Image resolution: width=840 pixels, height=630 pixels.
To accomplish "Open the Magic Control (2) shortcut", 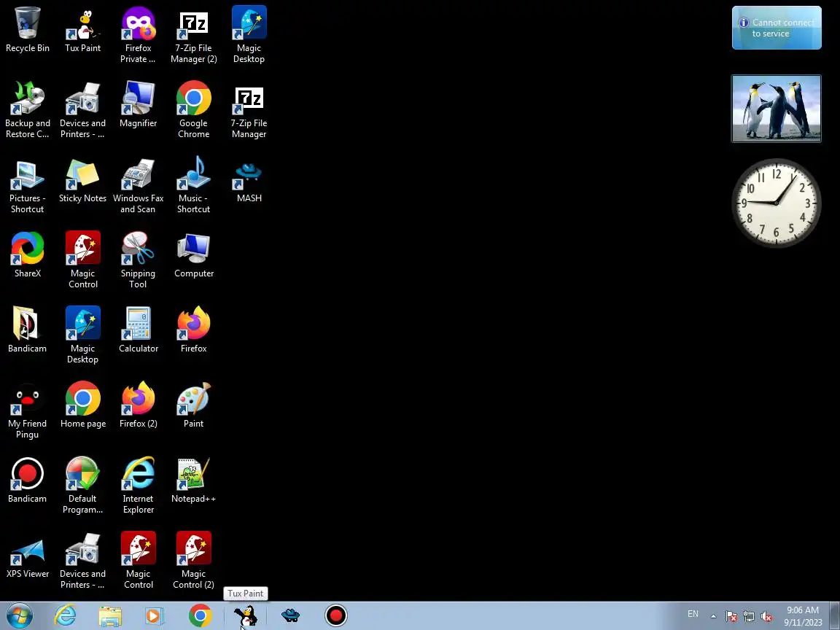I will (x=193, y=560).
